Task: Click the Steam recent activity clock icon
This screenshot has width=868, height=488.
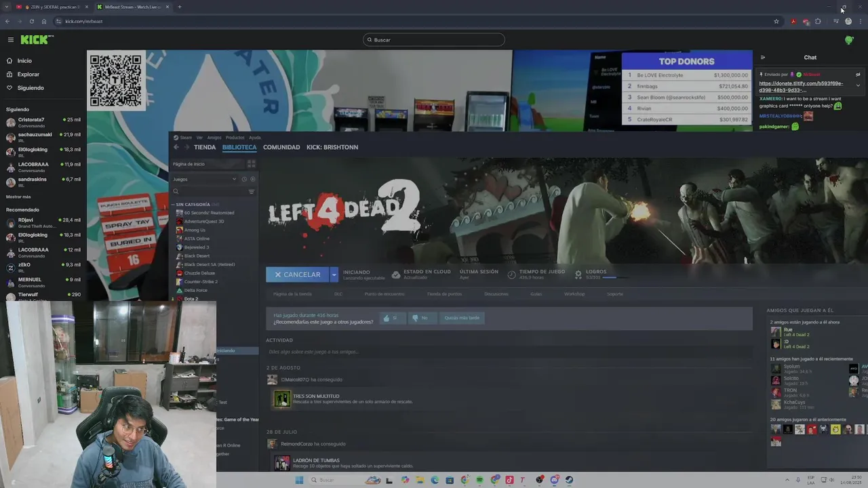Action: [244, 179]
